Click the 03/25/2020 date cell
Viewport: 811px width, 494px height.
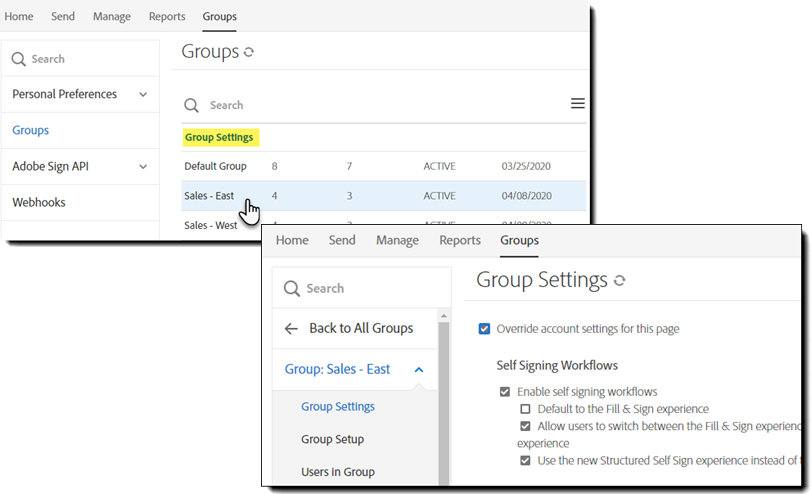click(526, 166)
